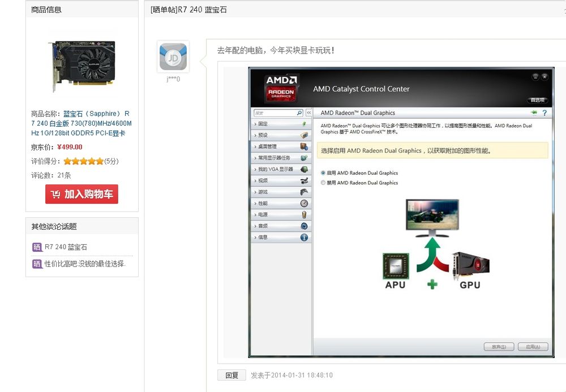Click the APU chip graphic

coord(396,266)
